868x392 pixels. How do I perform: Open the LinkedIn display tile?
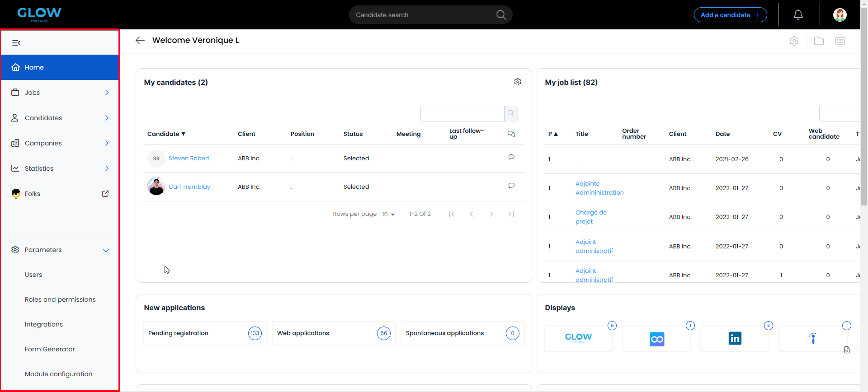point(735,338)
